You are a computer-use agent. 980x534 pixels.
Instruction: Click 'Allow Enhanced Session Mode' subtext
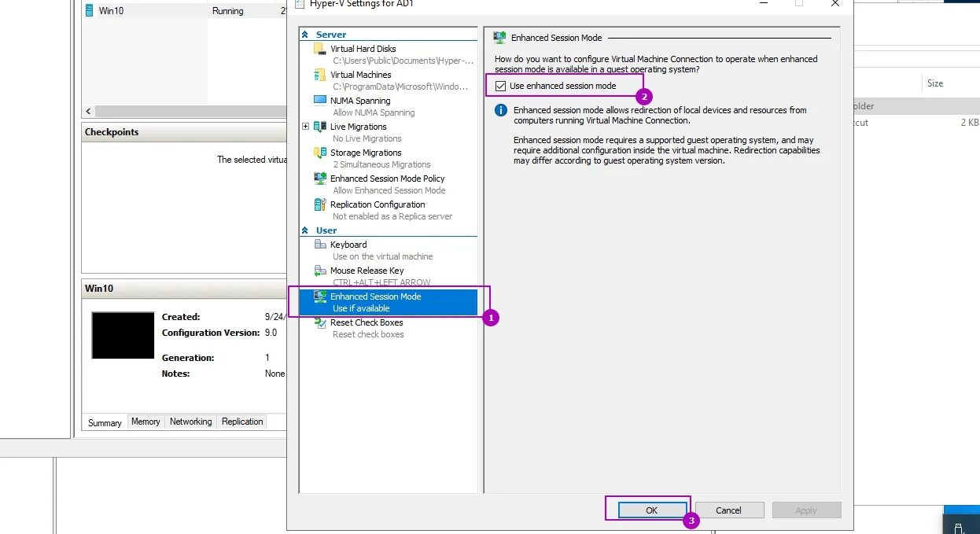click(389, 190)
